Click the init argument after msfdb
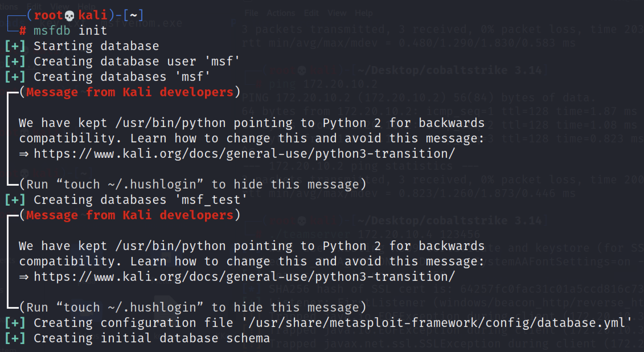 [93, 30]
